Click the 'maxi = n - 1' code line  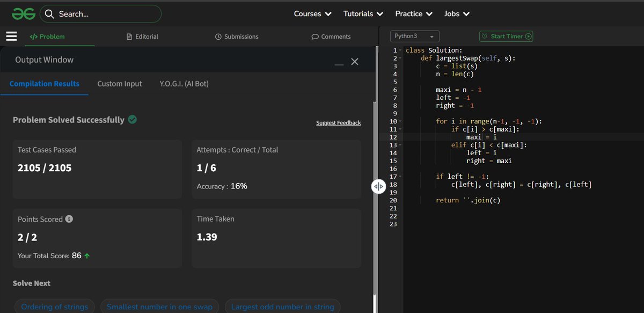click(x=459, y=90)
